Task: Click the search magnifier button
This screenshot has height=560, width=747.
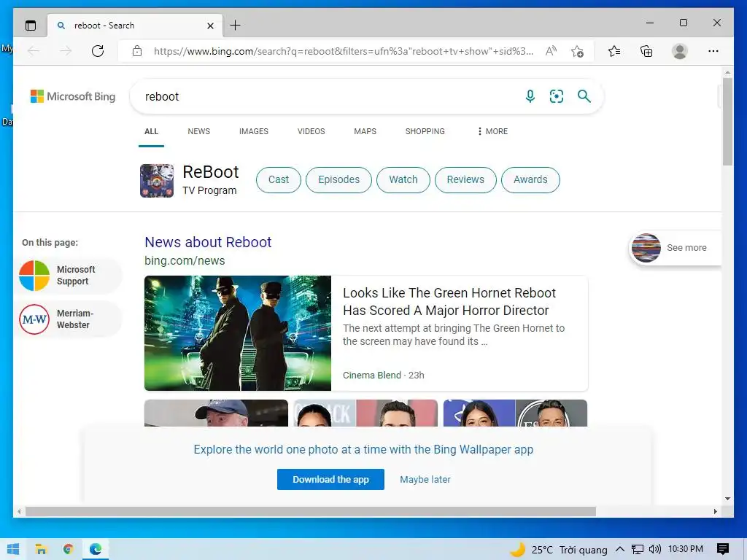Action: (x=584, y=96)
